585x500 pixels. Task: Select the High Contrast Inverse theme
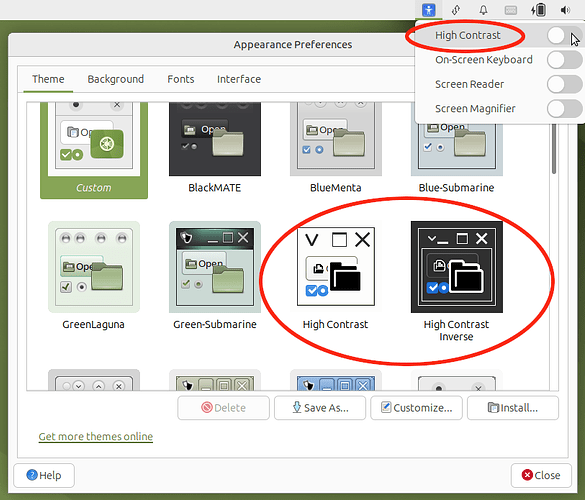click(x=456, y=267)
